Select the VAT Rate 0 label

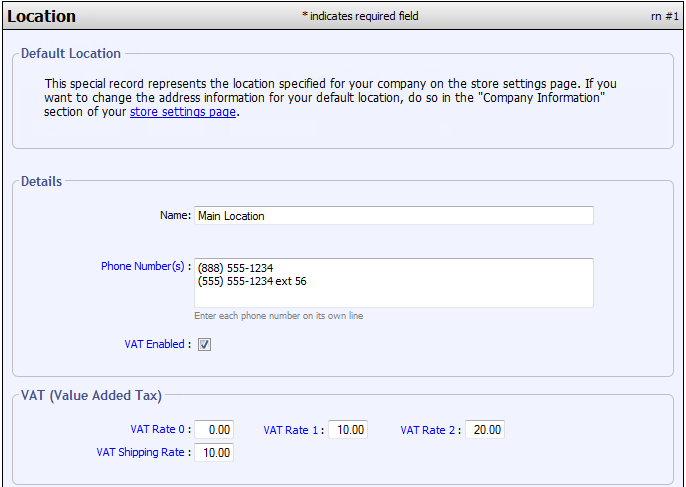pyautogui.click(x=158, y=430)
